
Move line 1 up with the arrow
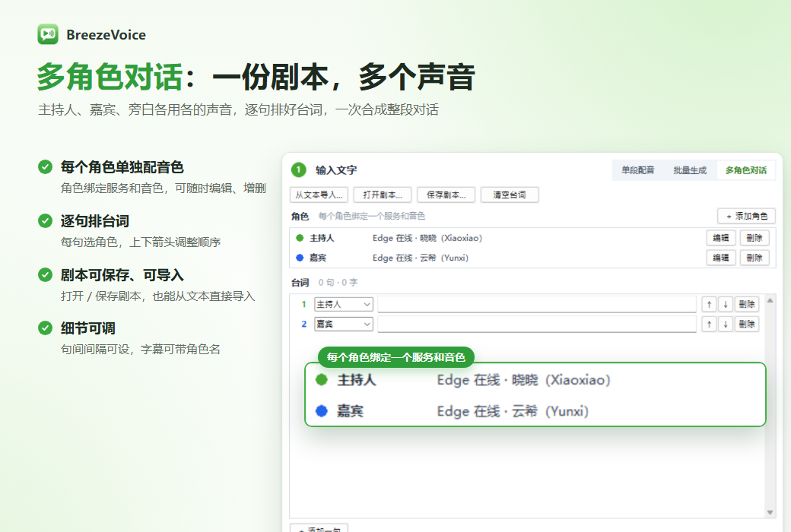point(709,304)
